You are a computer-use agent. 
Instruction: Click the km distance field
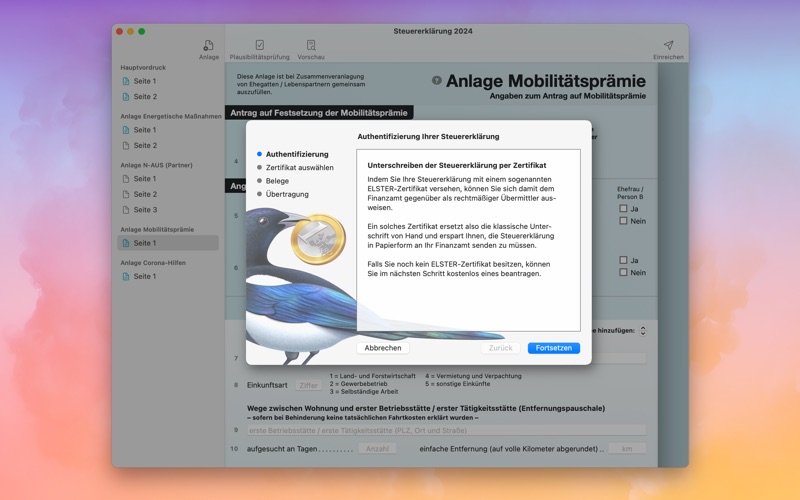(x=627, y=448)
